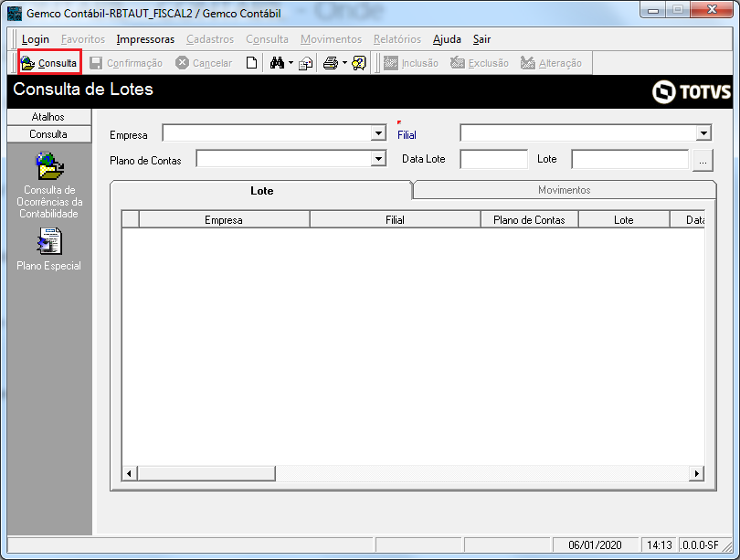
Task: Click the TOTVS logo
Action: coord(692,91)
